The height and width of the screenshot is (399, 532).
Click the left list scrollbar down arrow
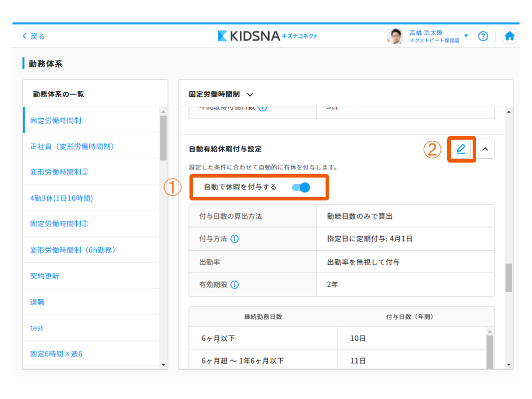163,365
